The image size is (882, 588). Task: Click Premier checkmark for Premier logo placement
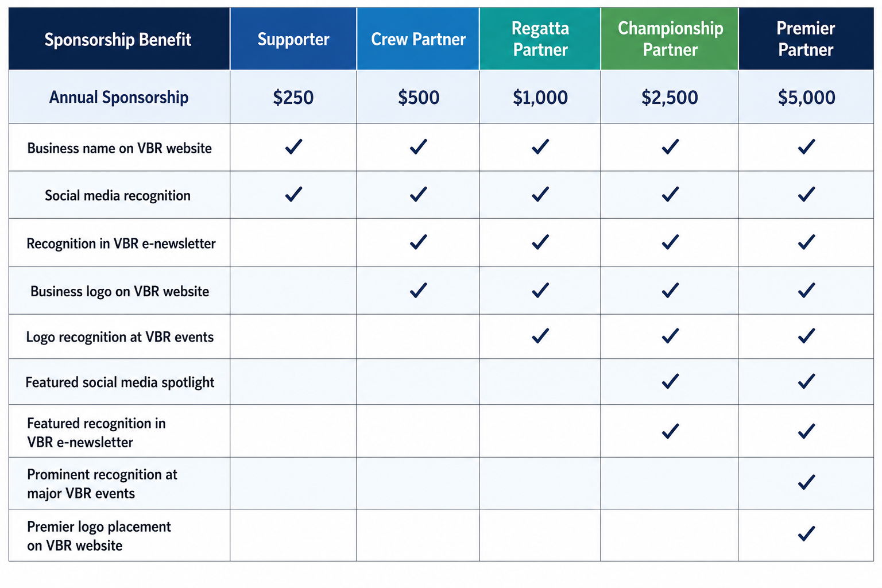pyautogui.click(x=806, y=534)
